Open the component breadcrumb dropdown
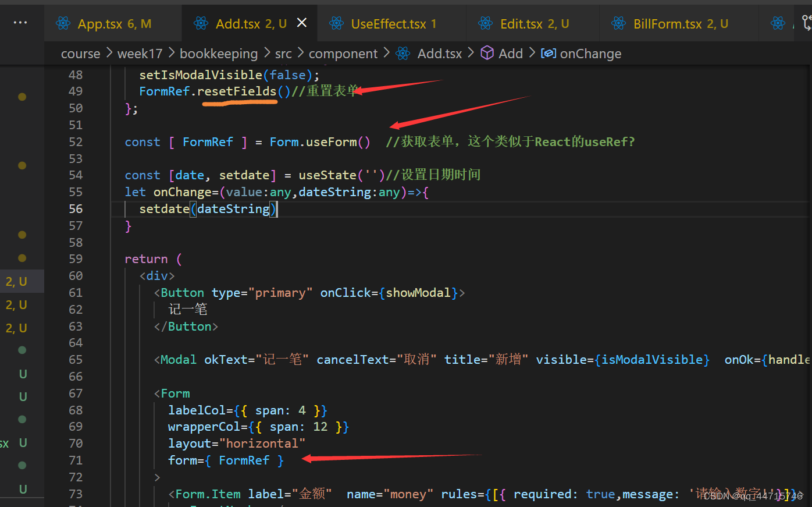 (x=343, y=53)
